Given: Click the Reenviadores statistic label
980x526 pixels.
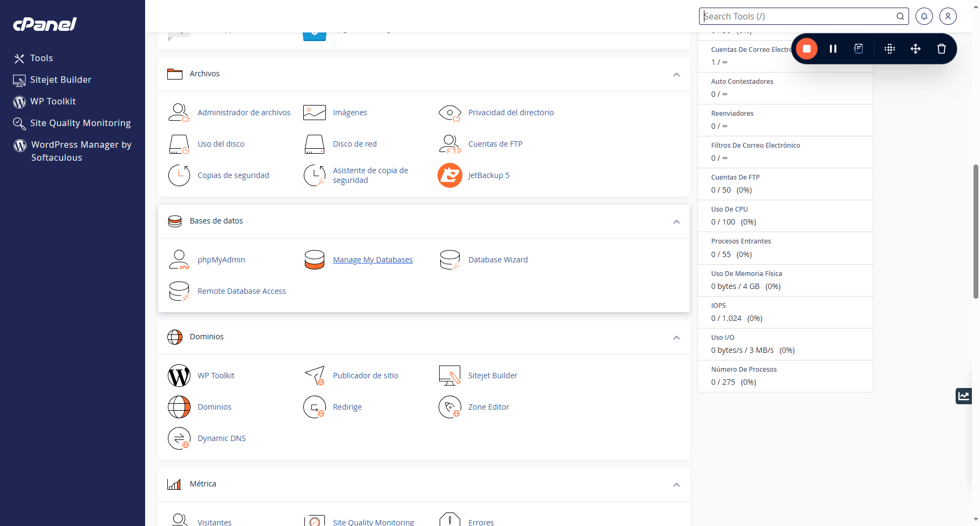Looking at the screenshot, I should pyautogui.click(x=732, y=114).
